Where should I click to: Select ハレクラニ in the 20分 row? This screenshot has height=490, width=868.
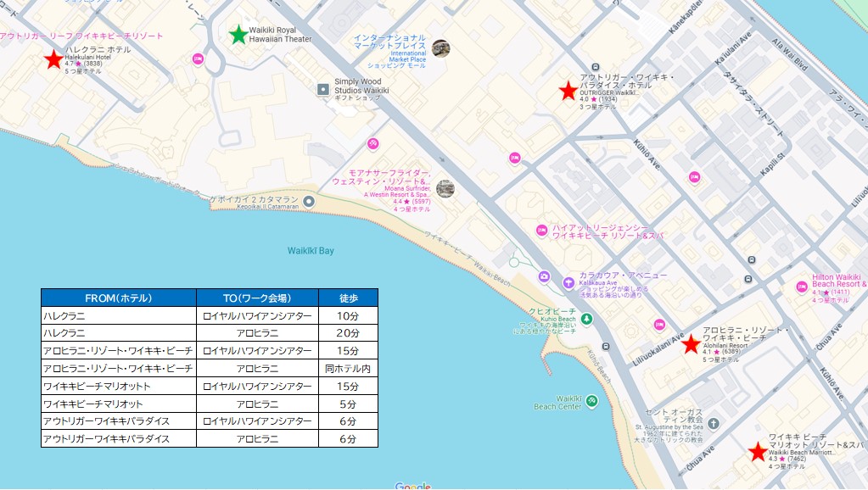click(119, 333)
